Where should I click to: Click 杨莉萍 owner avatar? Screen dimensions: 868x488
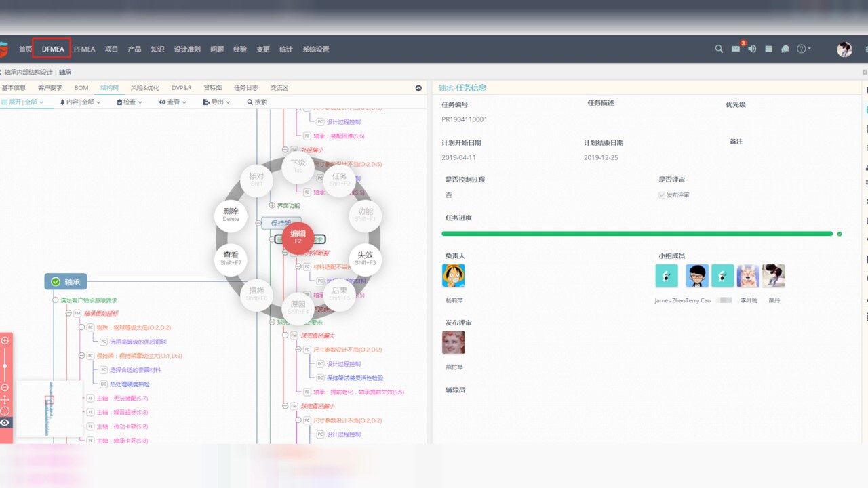(x=453, y=276)
